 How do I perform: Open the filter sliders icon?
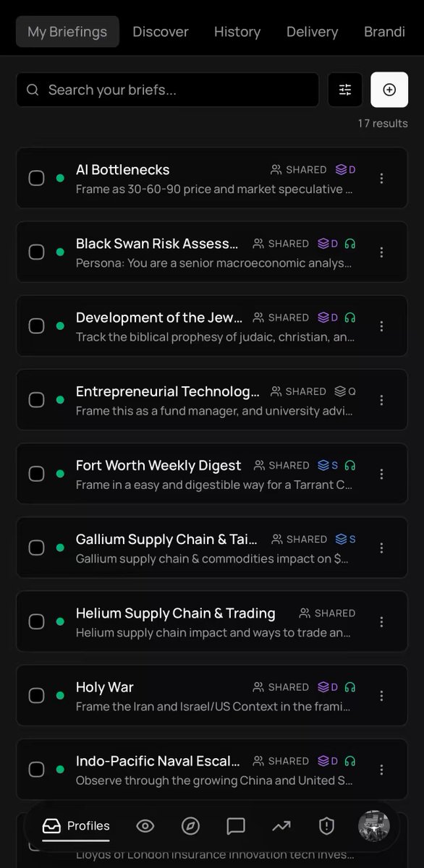click(x=345, y=90)
